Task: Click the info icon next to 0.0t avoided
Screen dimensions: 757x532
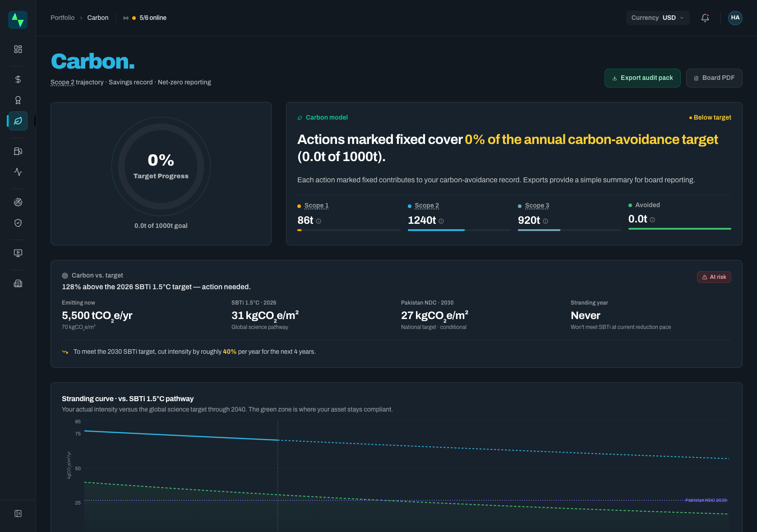Action: [x=652, y=220]
